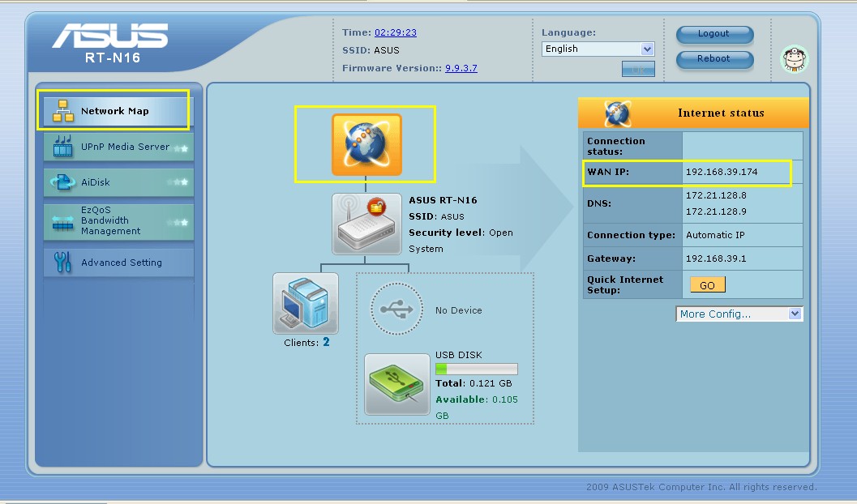Screen dimensions: 857x504
Task: Open EzQoS Bandwidth Management menu item
Action: point(118,221)
